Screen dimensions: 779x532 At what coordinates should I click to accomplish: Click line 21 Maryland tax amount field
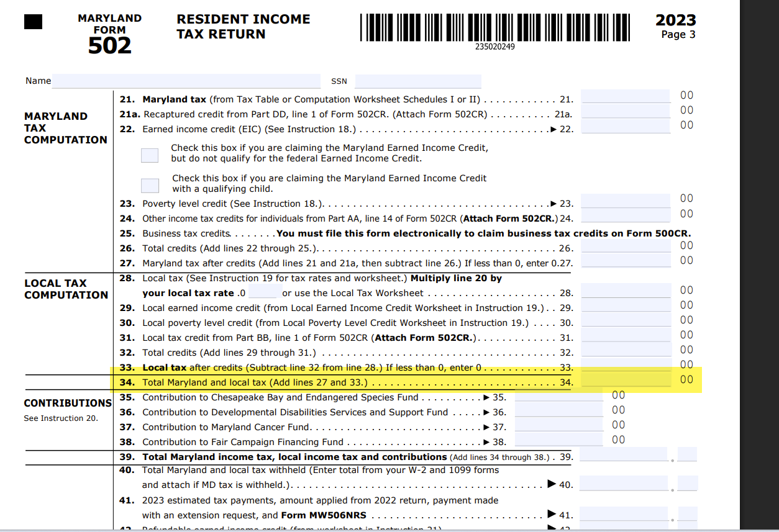pos(626,96)
